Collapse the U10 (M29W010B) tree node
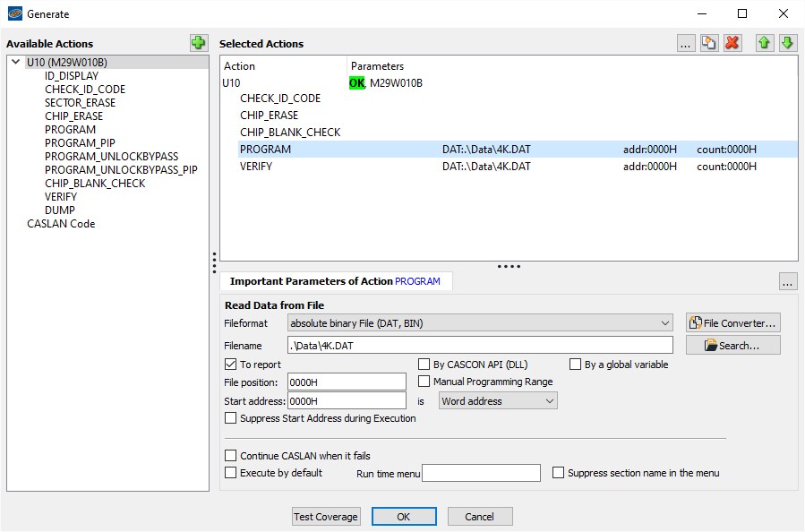The image size is (805, 532). [x=16, y=62]
